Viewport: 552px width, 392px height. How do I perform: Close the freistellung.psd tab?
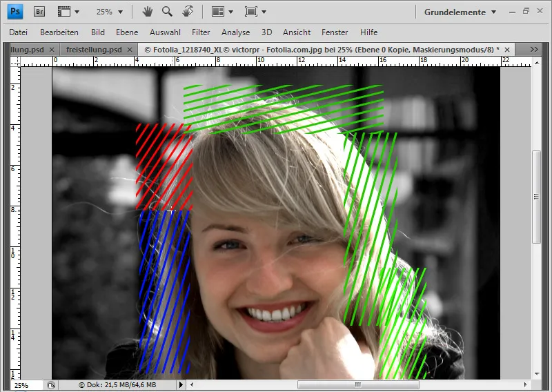click(x=130, y=50)
